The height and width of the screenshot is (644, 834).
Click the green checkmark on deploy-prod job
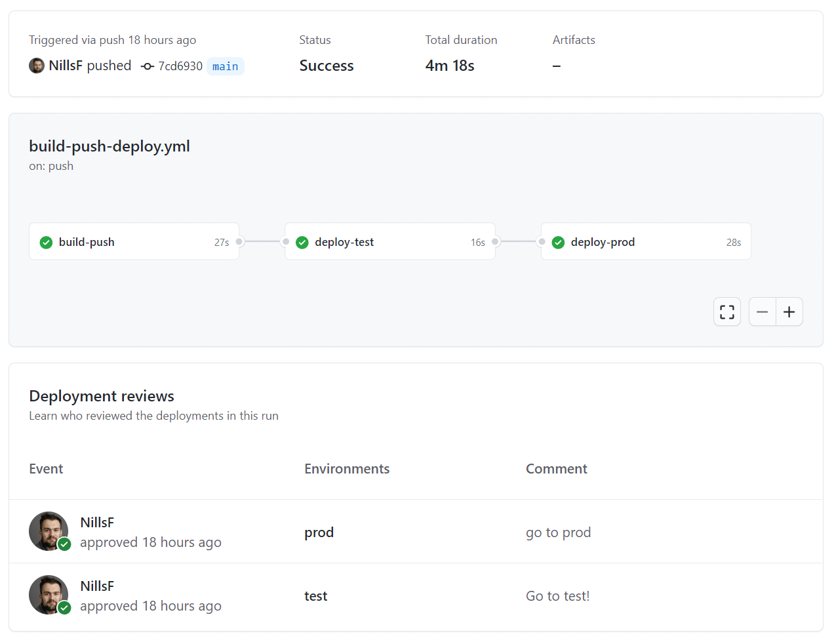pos(558,242)
